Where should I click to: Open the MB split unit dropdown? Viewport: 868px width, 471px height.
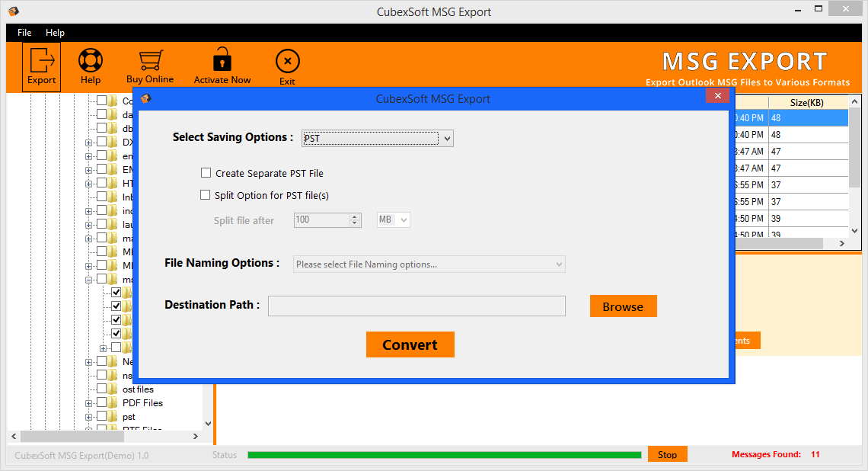(394, 220)
